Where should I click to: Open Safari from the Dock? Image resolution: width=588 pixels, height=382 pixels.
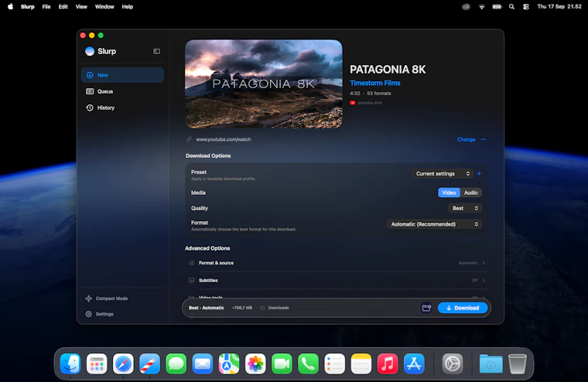tap(123, 363)
